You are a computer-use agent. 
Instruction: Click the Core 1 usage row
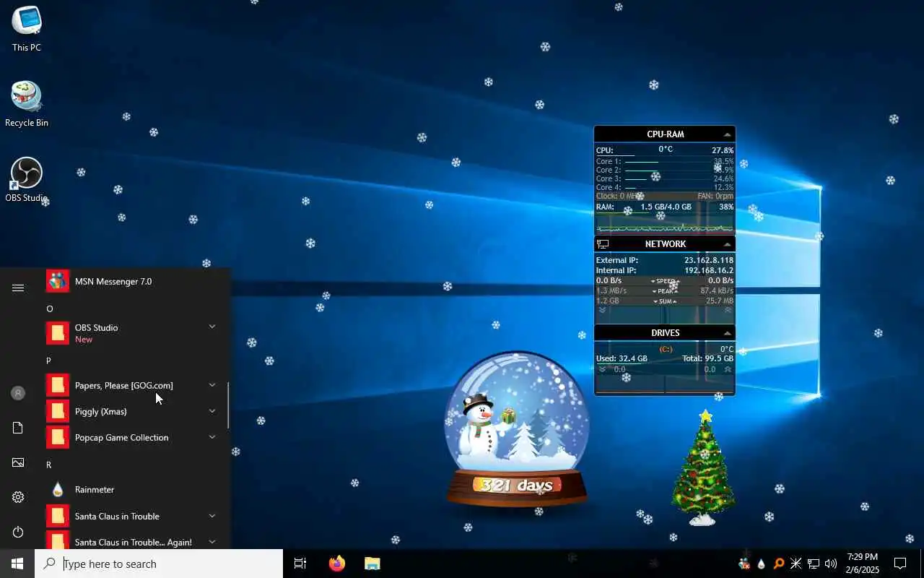[665, 162]
